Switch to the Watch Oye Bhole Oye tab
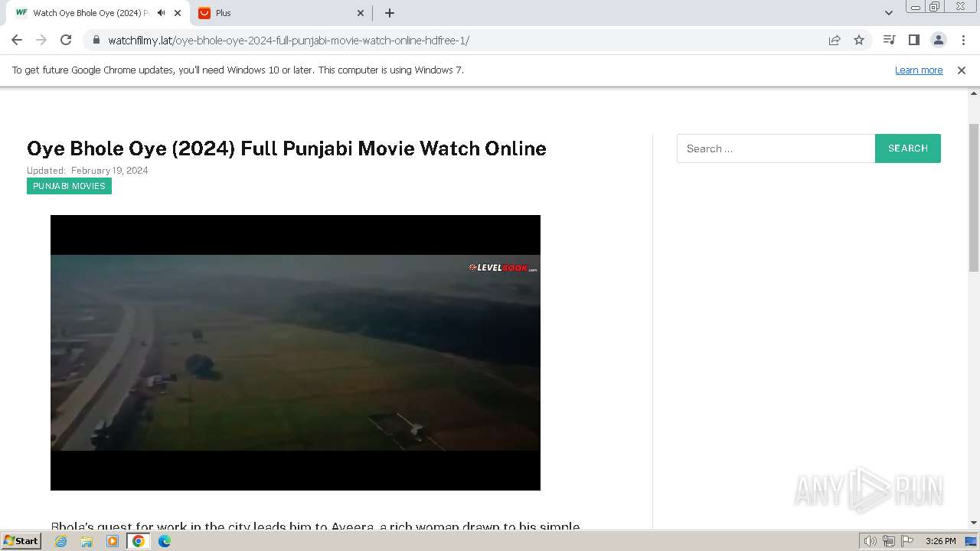Screen dimensions: 980x551 pyautogui.click(x=99, y=13)
